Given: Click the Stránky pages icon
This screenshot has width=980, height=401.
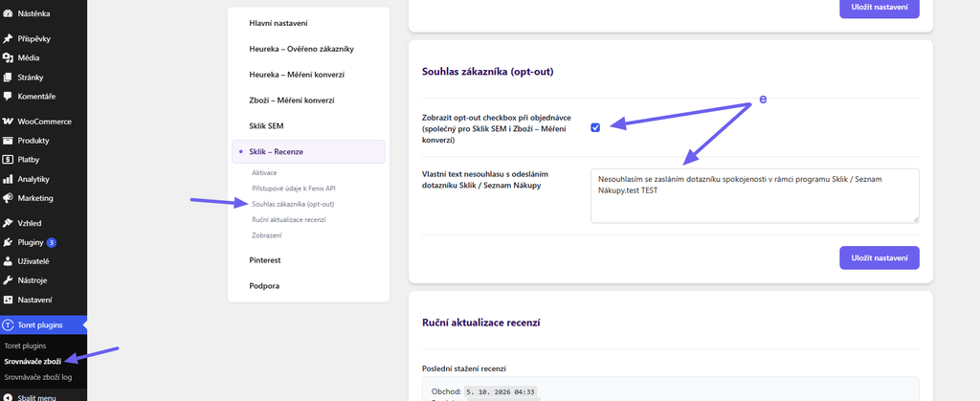Looking at the screenshot, I should click(x=8, y=78).
